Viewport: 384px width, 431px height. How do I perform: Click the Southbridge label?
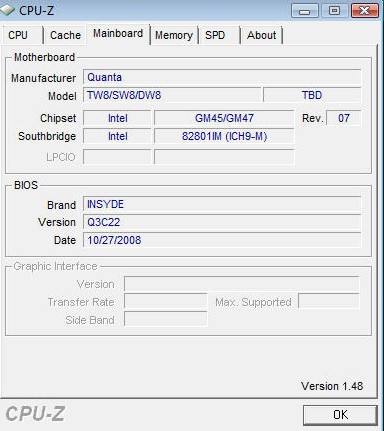tap(47, 136)
